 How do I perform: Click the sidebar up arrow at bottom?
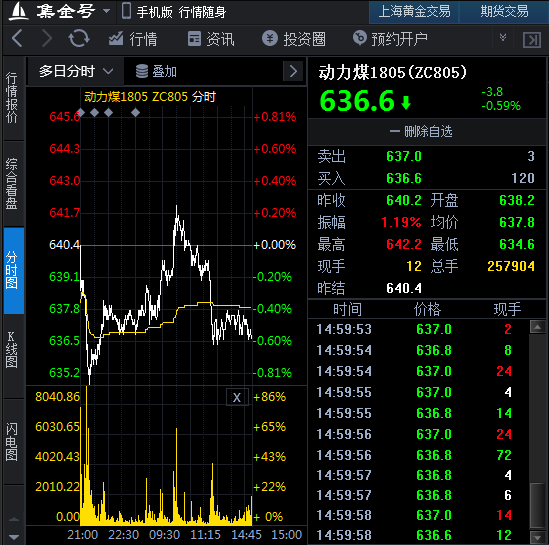click(x=14, y=519)
